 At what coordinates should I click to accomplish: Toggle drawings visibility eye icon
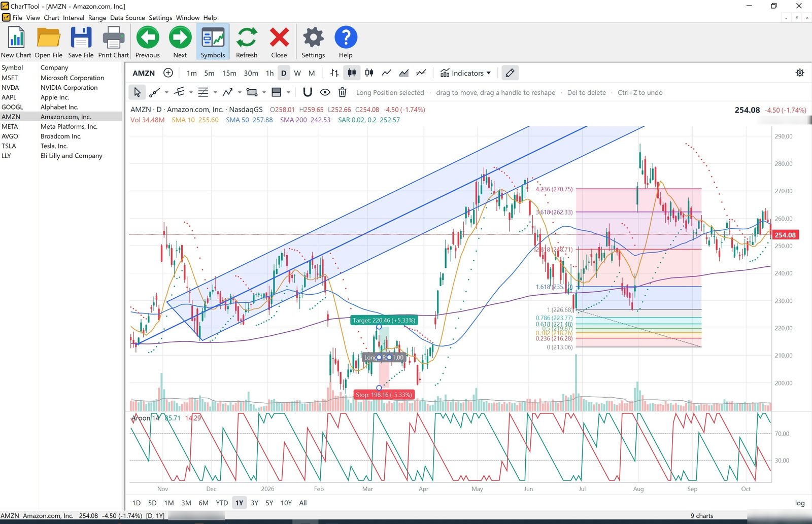[325, 92]
